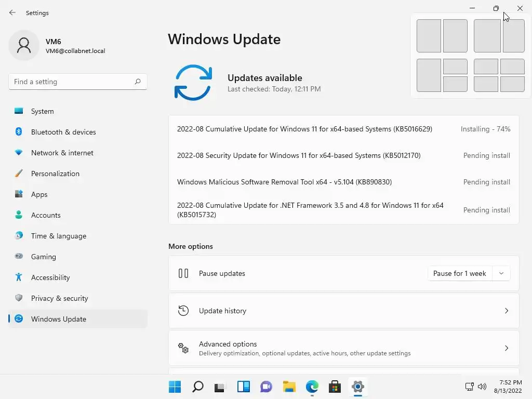
Task: Open Network & internet settings
Action: pyautogui.click(x=78, y=153)
